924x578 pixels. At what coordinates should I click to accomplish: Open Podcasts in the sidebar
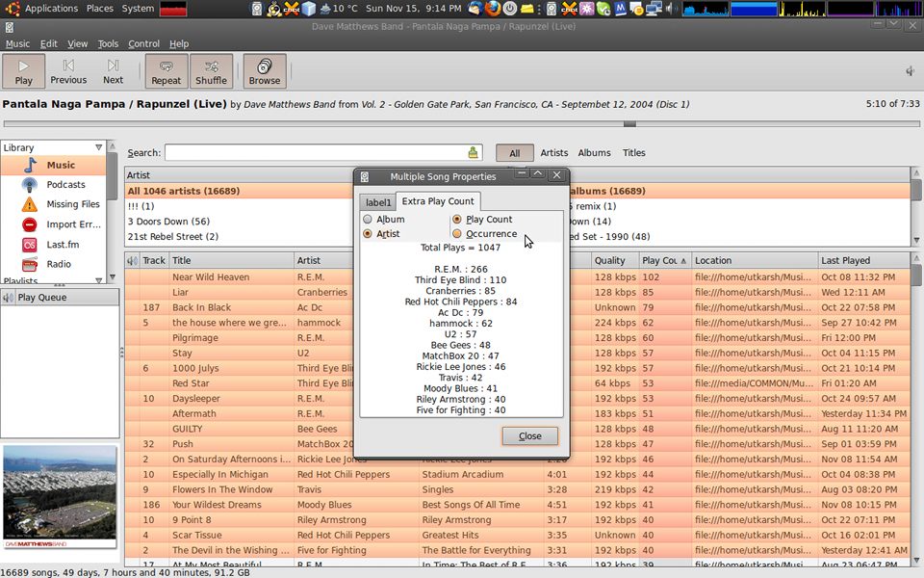(x=53, y=185)
